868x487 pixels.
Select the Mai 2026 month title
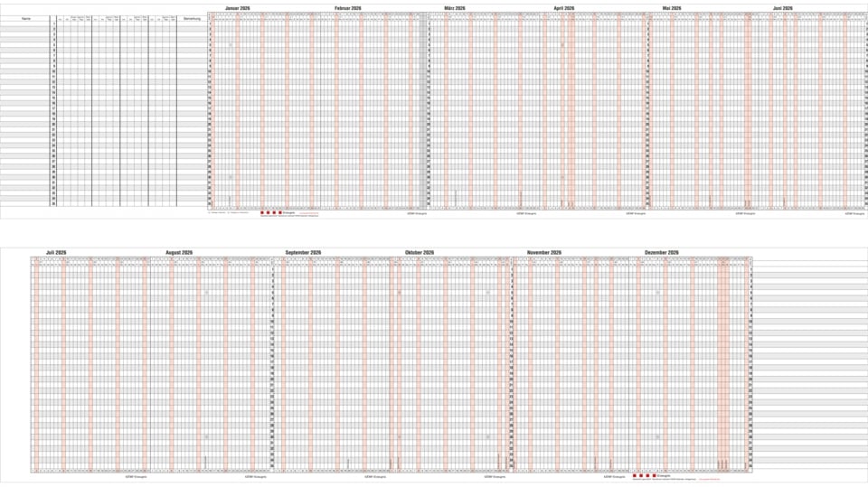[x=672, y=7]
